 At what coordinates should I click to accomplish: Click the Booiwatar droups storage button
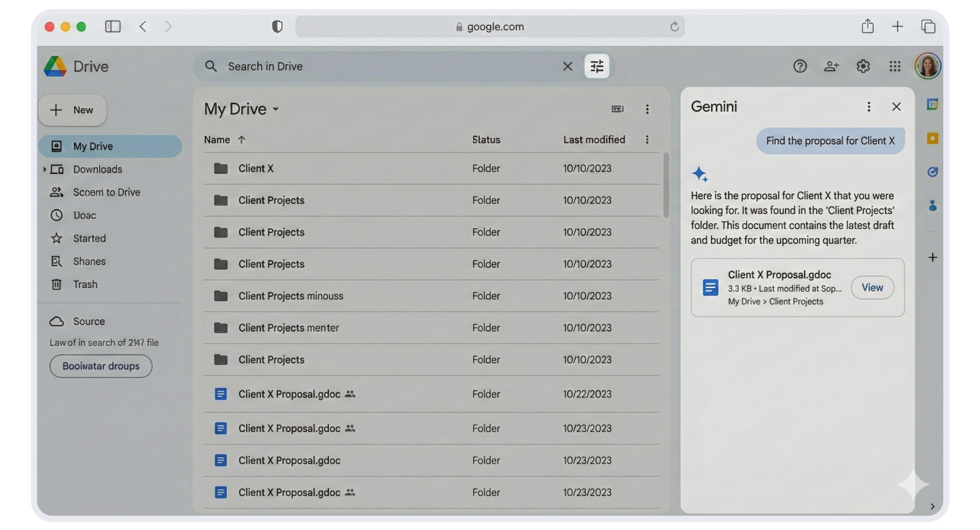[101, 366]
